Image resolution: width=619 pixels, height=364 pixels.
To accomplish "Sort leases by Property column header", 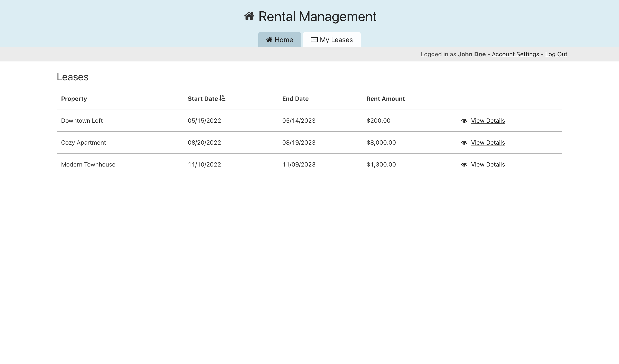I will pos(74,99).
